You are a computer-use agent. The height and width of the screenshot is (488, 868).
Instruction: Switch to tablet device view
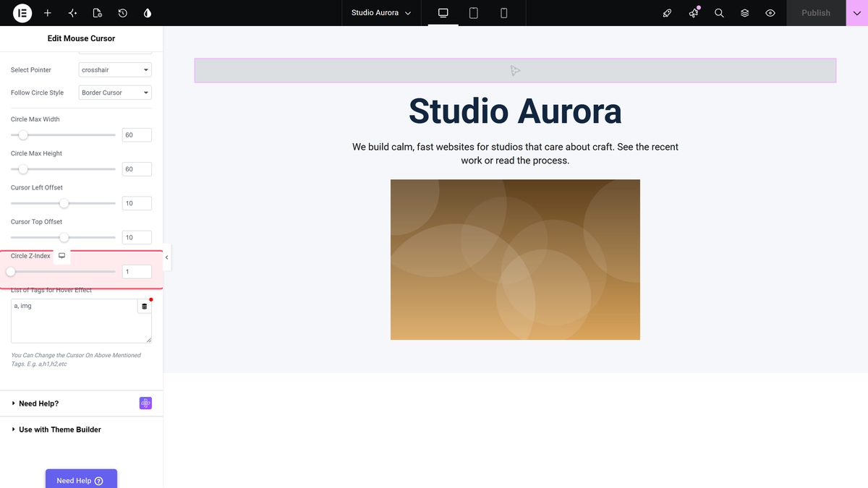pos(474,13)
